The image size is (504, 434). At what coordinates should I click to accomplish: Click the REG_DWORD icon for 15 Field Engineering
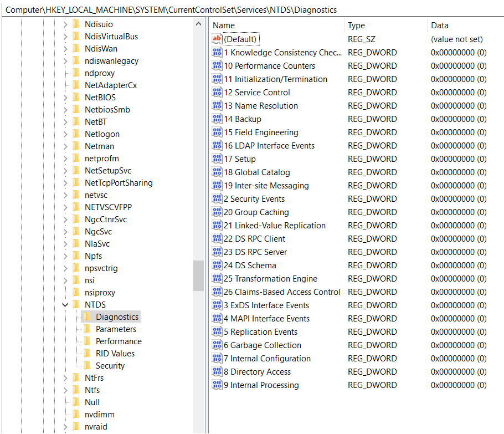tap(217, 132)
